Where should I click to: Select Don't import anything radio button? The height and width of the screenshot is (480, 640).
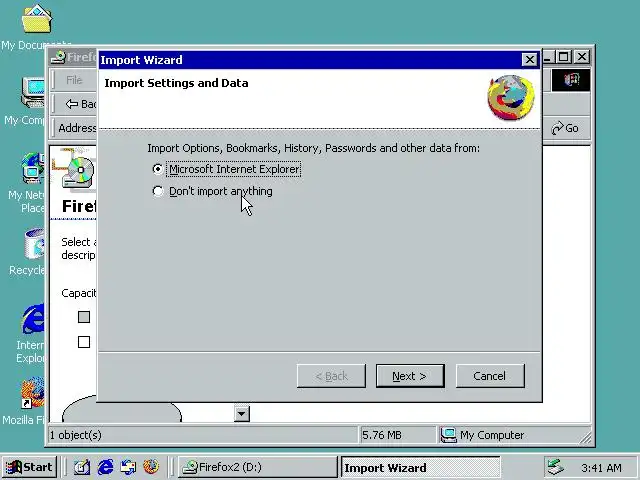158,191
